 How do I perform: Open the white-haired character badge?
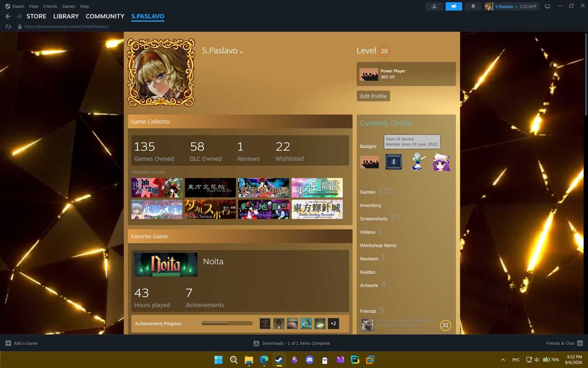tap(417, 162)
